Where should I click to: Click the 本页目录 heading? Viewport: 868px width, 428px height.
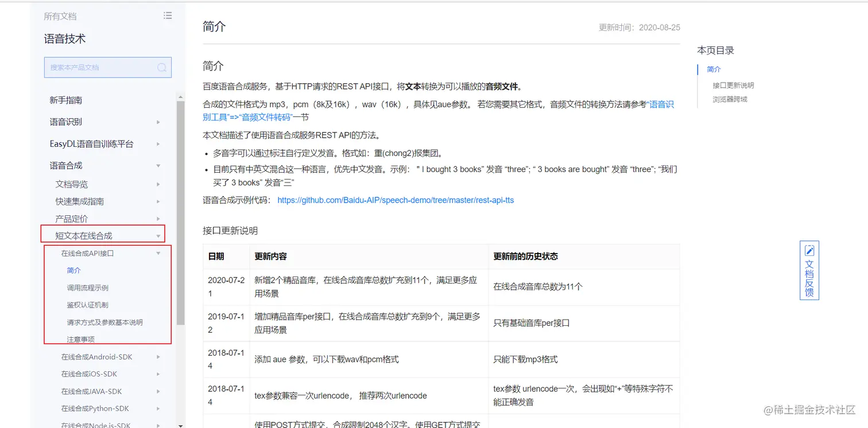(716, 50)
